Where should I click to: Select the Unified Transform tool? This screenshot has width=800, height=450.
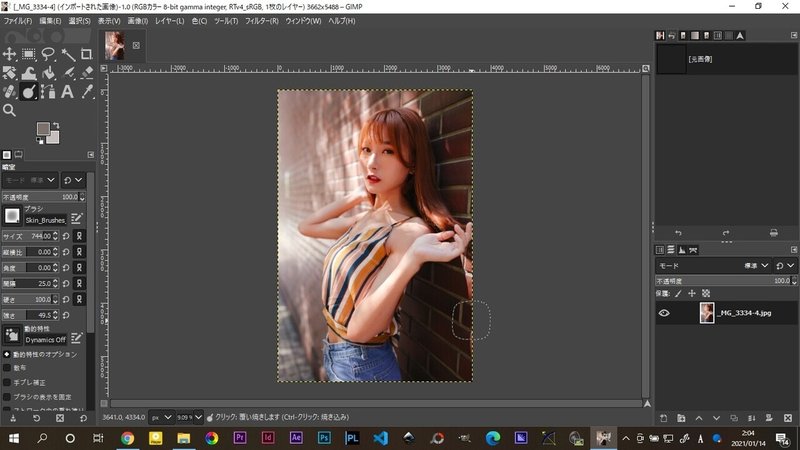pos(9,73)
